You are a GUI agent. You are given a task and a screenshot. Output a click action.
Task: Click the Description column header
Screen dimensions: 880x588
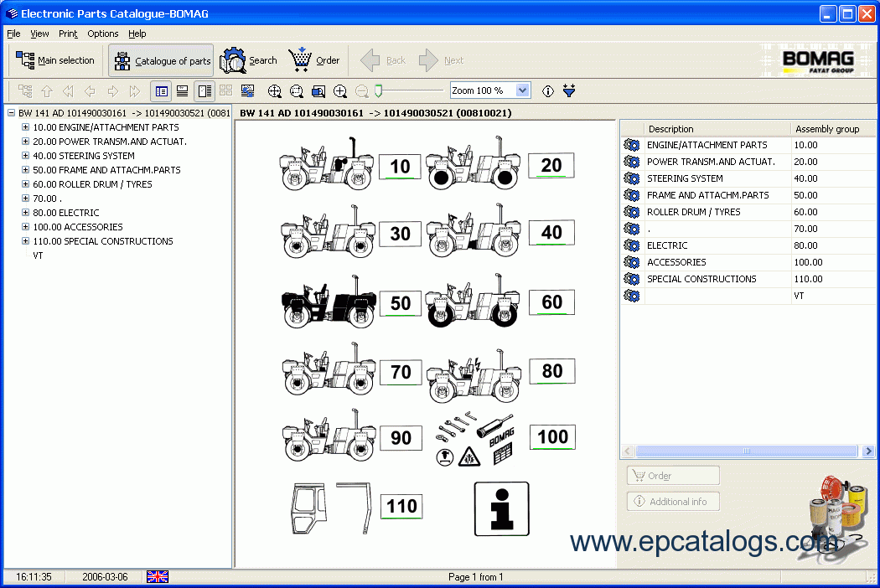(x=717, y=128)
